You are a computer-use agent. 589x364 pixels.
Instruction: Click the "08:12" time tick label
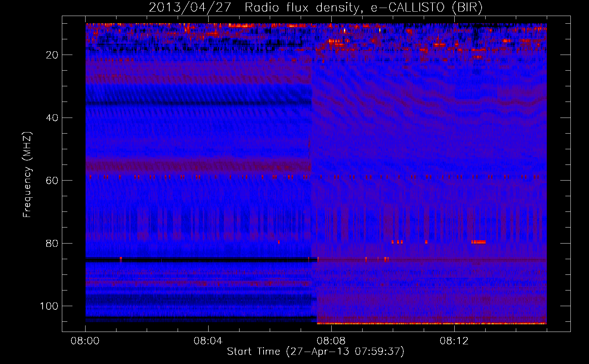(454, 341)
